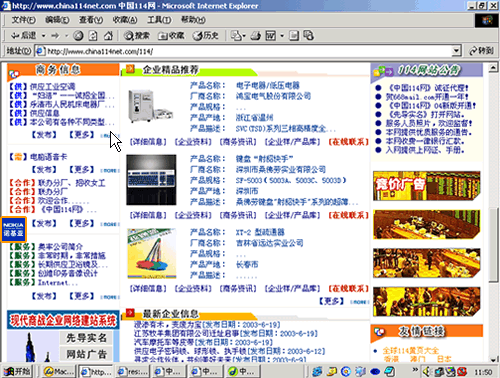The width and height of the screenshot is (500, 378).
Task: Open the 查看 (View) menu
Action: click(91, 20)
